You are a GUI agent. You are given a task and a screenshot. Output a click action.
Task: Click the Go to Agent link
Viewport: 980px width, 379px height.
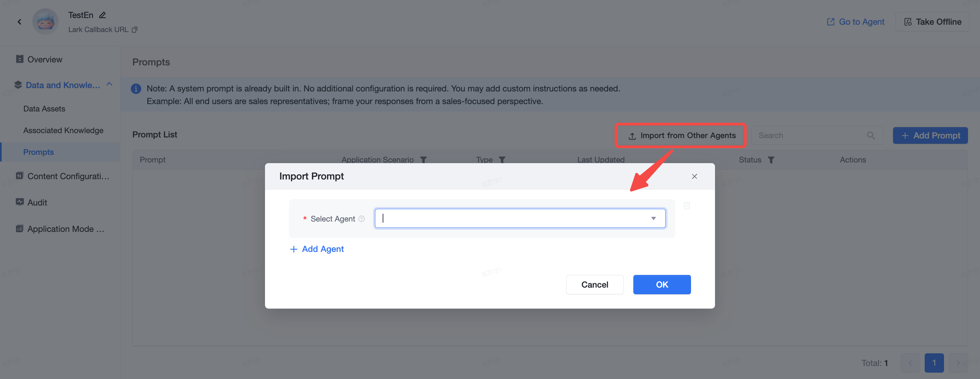[855, 22]
